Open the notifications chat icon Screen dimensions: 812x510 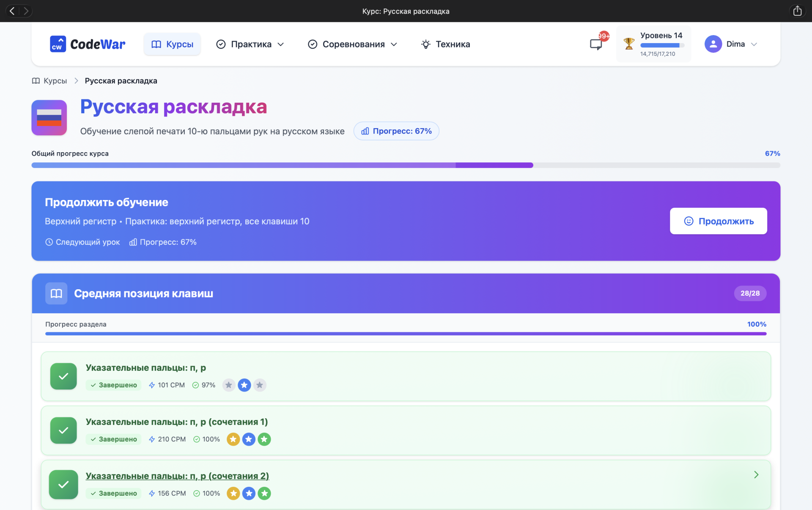coord(596,44)
